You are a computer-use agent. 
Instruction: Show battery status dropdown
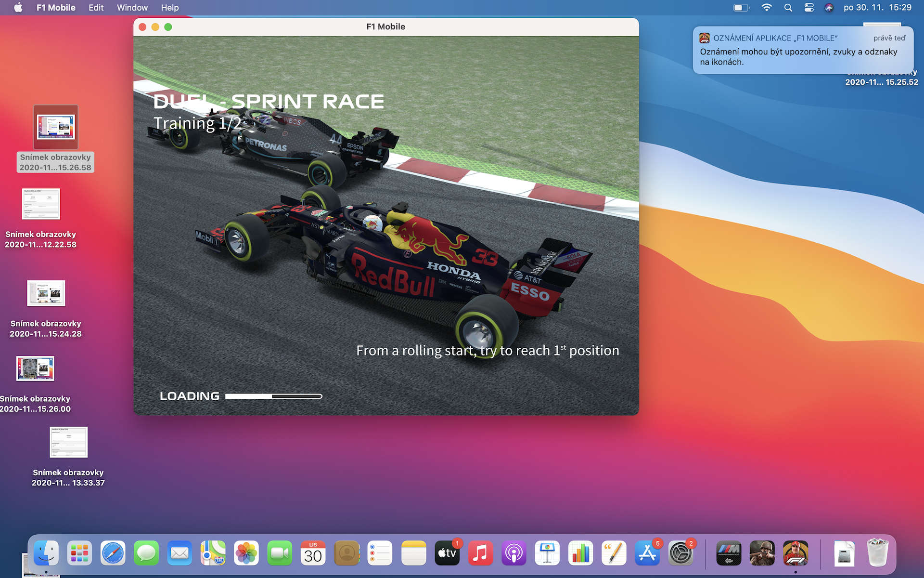tap(741, 8)
